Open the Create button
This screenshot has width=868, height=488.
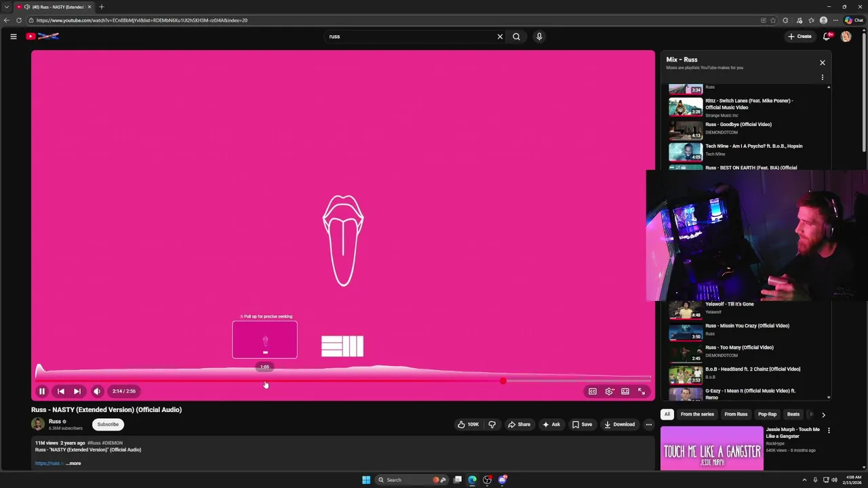coord(800,37)
